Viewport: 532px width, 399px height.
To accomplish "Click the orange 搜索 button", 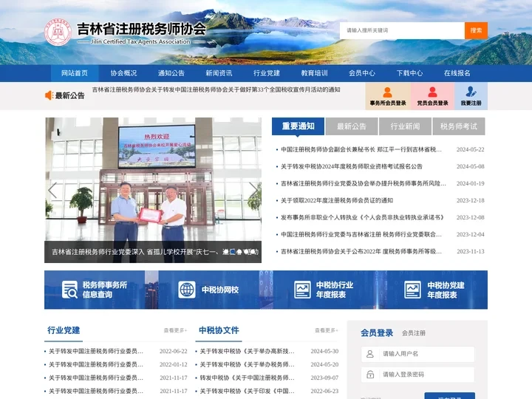I will point(476,30).
